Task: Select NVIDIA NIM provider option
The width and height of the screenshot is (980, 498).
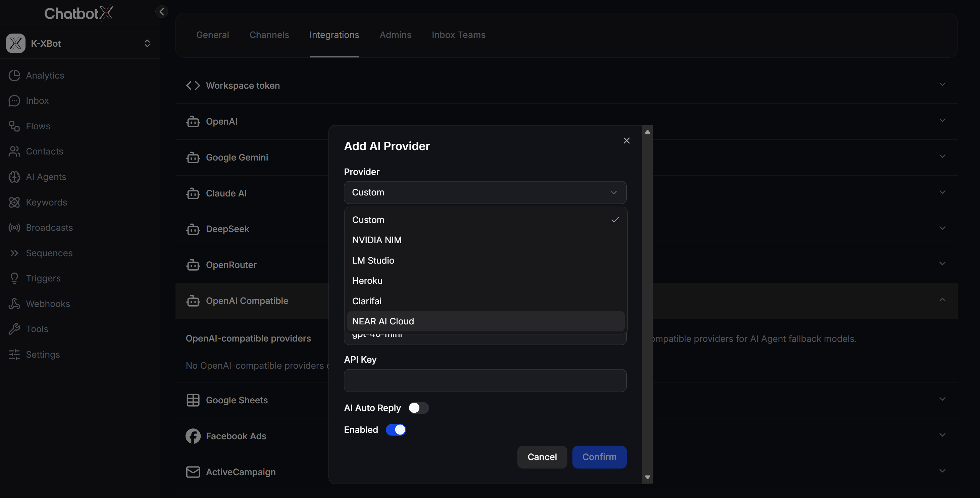Action: [485, 240]
